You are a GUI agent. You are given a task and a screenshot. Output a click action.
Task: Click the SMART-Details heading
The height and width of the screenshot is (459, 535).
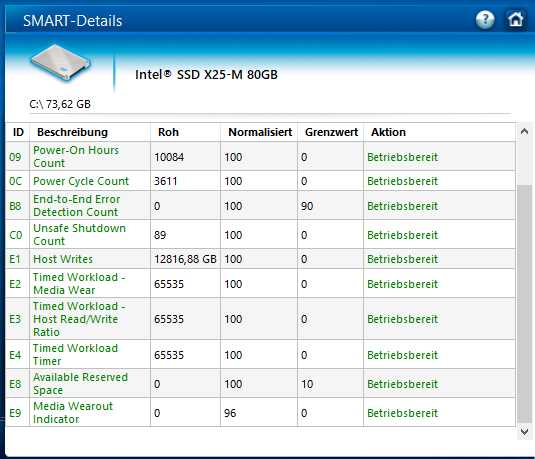tap(72, 21)
